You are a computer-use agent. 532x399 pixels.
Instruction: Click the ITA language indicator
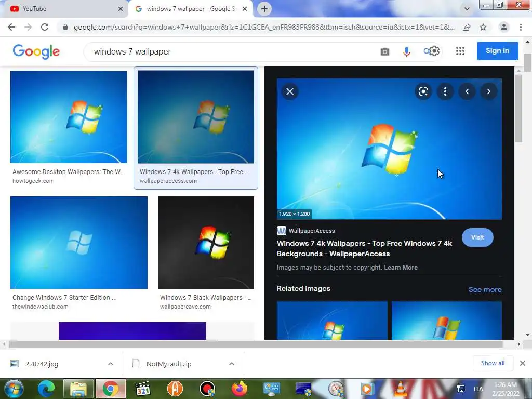[x=478, y=389]
